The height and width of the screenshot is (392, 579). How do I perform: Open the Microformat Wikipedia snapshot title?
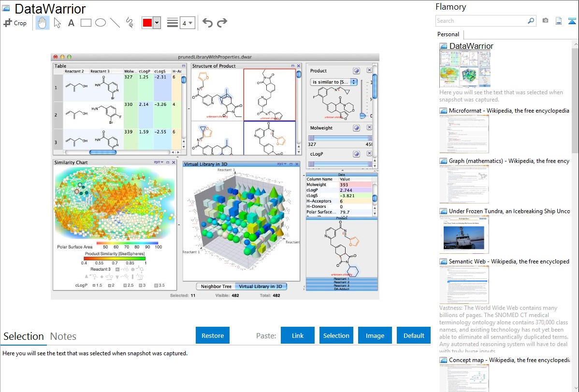point(509,111)
